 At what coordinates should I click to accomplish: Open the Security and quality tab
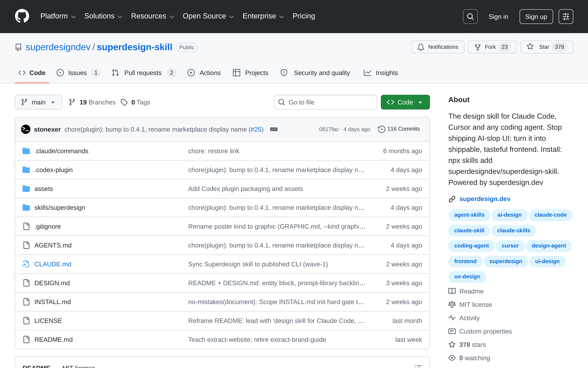click(315, 73)
